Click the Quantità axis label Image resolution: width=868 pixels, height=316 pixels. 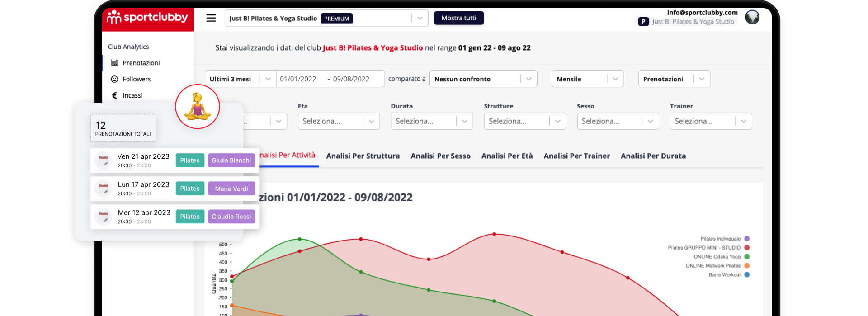point(214,283)
